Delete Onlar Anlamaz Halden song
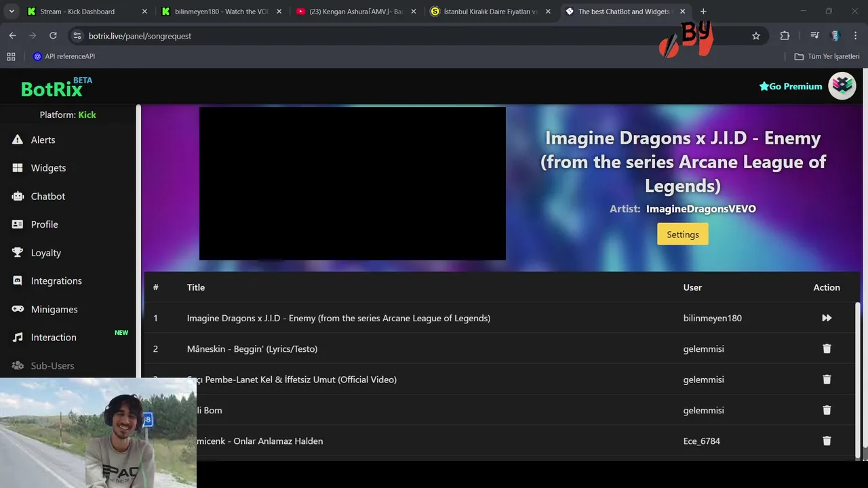Screen dimensions: 868x488 [x=827, y=441]
